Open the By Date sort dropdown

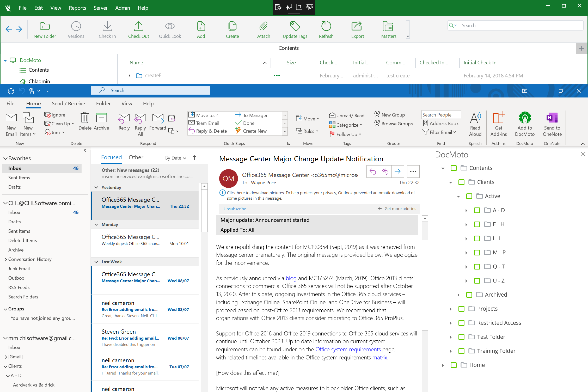click(176, 158)
